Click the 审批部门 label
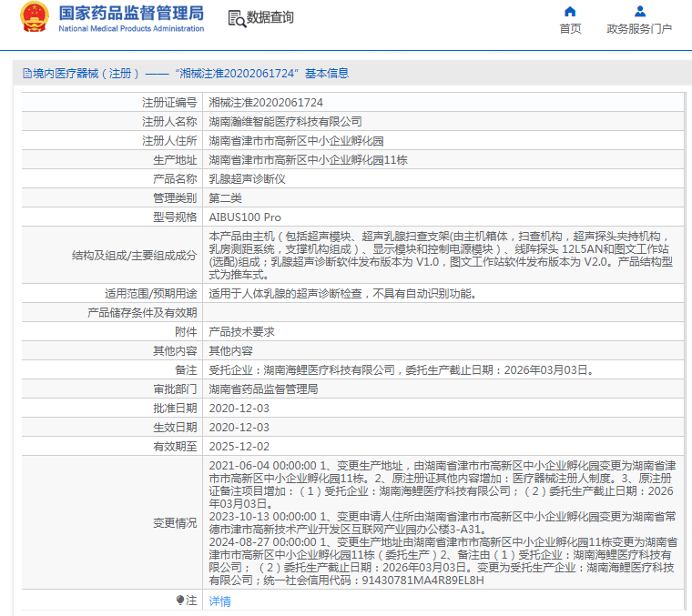692x616 pixels. pos(175,389)
